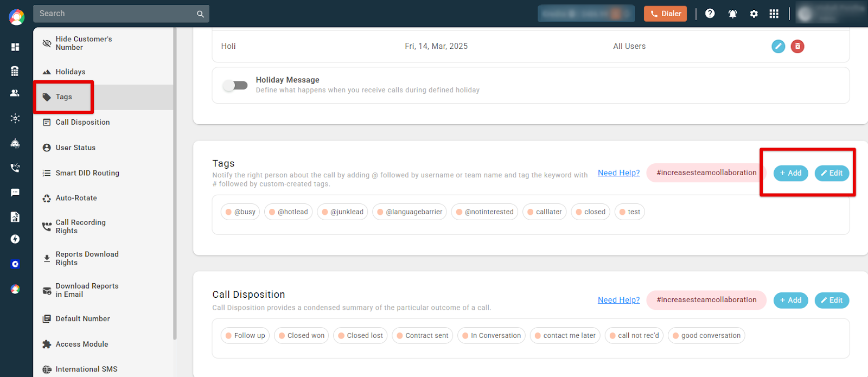Click the In Conversation disposition chip
The image size is (868, 377).
pyautogui.click(x=492, y=336)
